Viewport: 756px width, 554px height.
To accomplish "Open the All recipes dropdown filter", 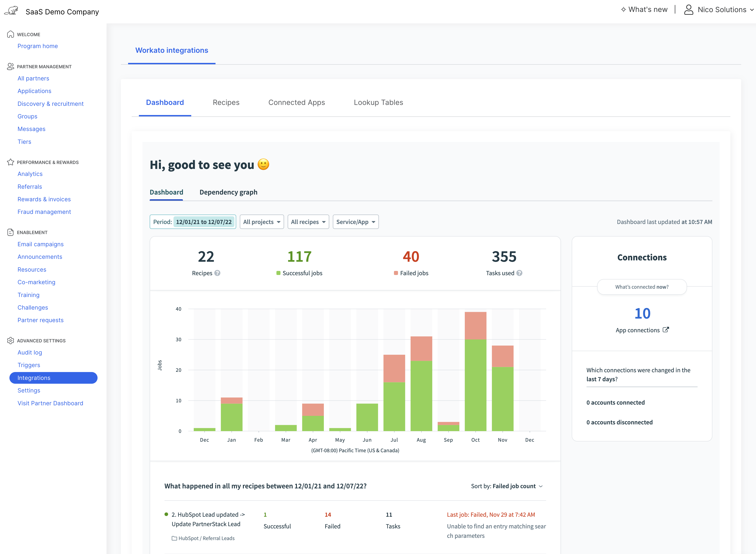I will 308,222.
